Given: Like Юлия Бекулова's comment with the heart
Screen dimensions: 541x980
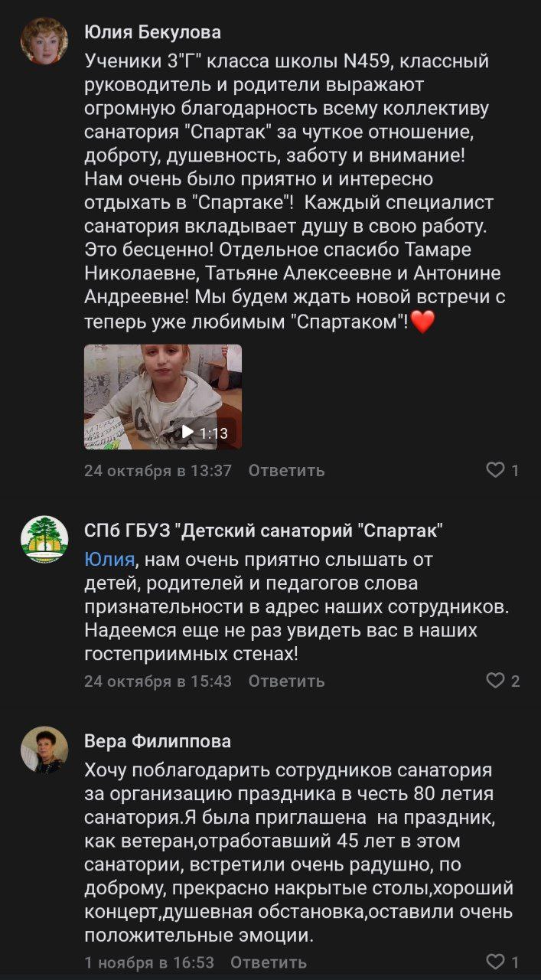Looking at the screenshot, I should click(x=496, y=470).
